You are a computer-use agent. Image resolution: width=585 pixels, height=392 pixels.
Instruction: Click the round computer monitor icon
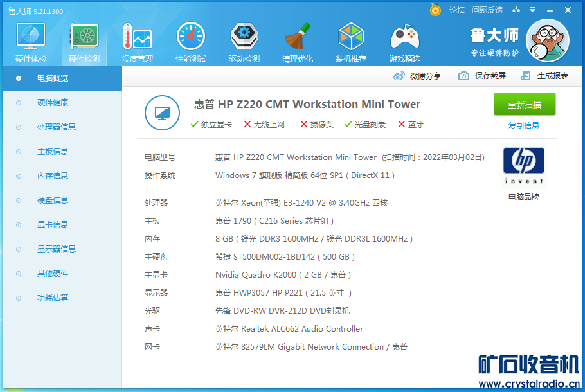pos(162,112)
